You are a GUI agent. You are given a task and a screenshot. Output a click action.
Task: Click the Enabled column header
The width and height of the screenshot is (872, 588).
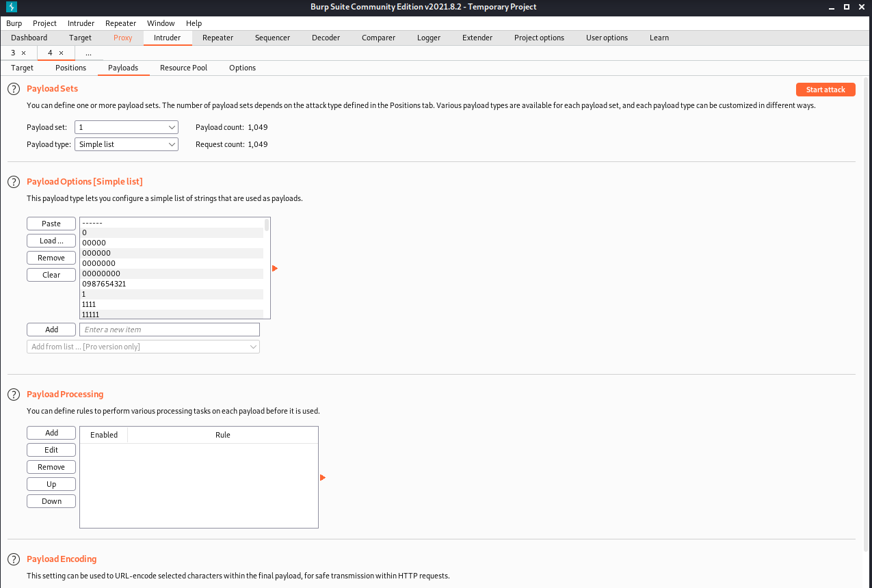click(x=104, y=435)
